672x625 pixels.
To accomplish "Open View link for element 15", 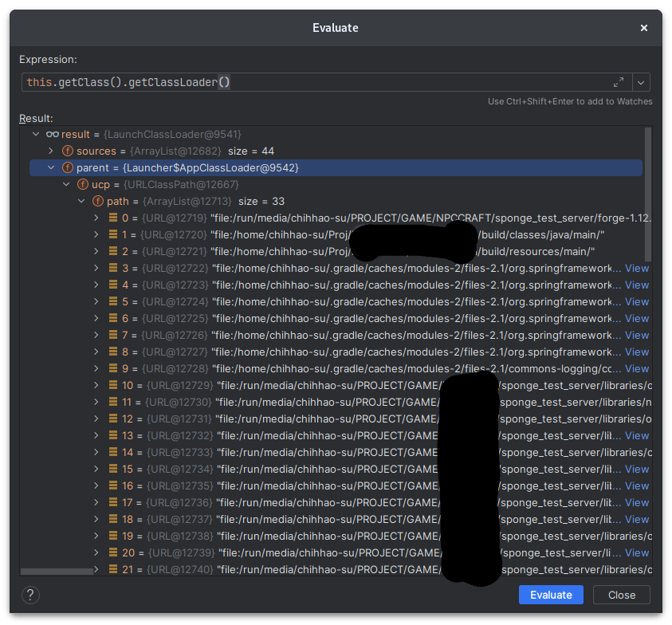I will click(637, 469).
